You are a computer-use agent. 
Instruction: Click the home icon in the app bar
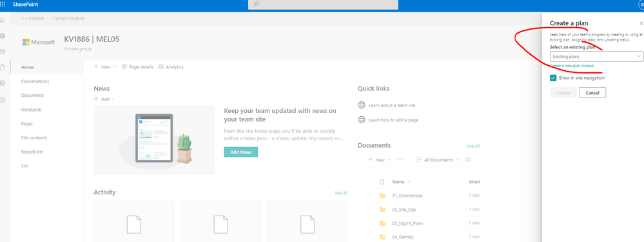(3, 21)
